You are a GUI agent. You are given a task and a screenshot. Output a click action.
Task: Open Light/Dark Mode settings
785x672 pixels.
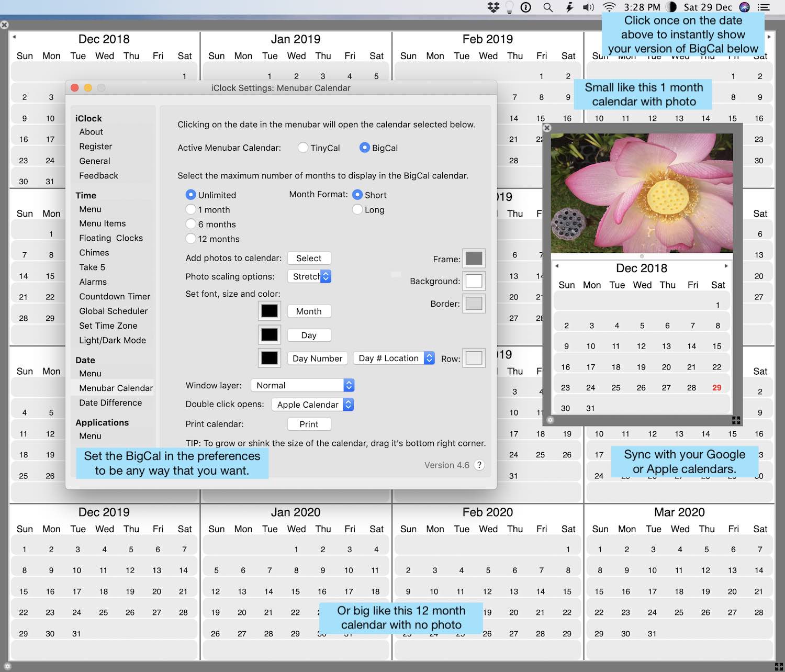[113, 340]
